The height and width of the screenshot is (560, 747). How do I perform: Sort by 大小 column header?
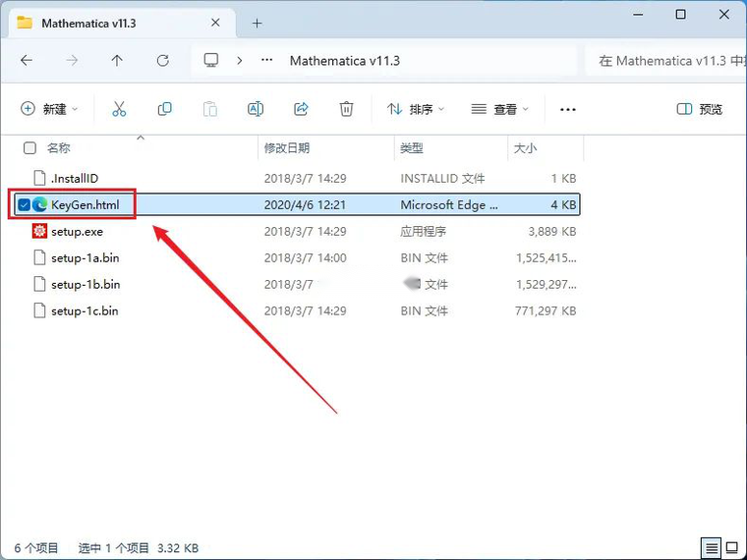(x=525, y=148)
